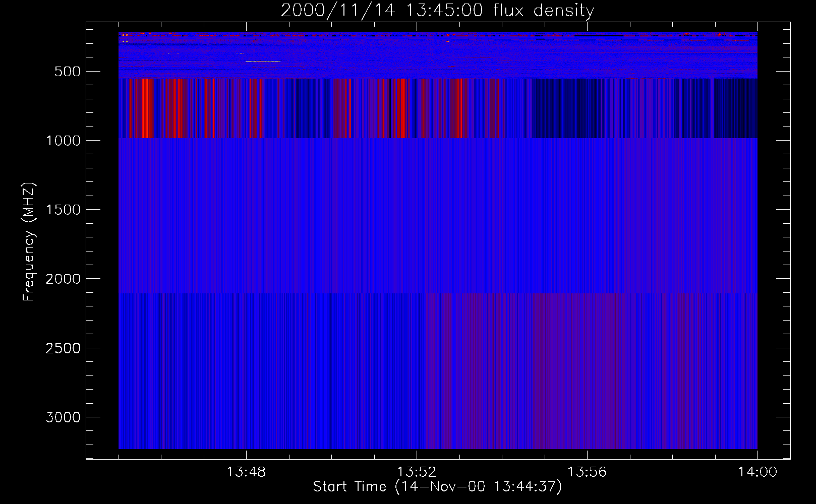The height and width of the screenshot is (504, 816).
Task: Click the 13:56 time tick label
Action: click(x=587, y=472)
